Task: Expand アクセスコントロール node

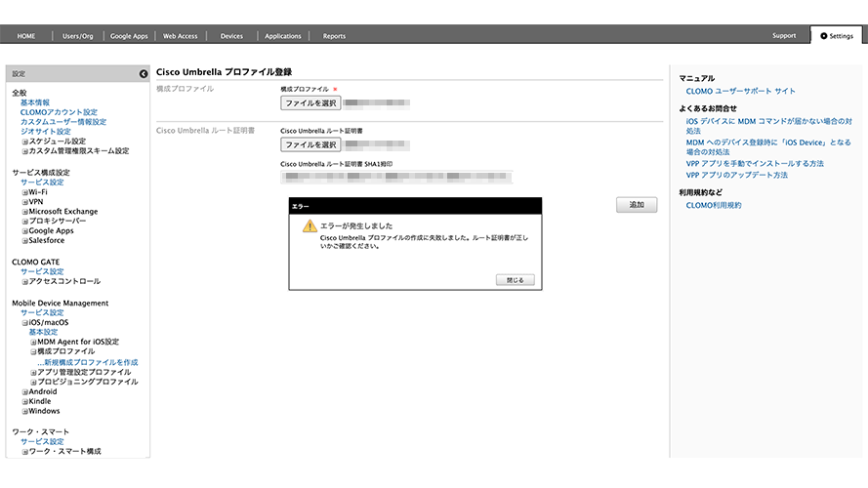Action: point(25,282)
